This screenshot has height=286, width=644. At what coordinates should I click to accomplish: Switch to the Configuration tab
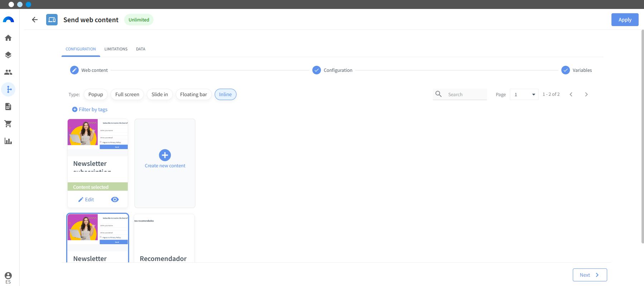81,49
